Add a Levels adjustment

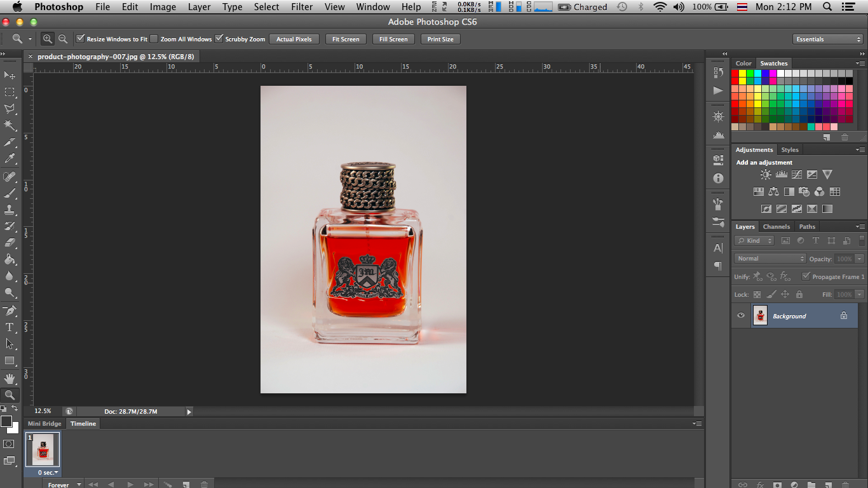(782, 174)
